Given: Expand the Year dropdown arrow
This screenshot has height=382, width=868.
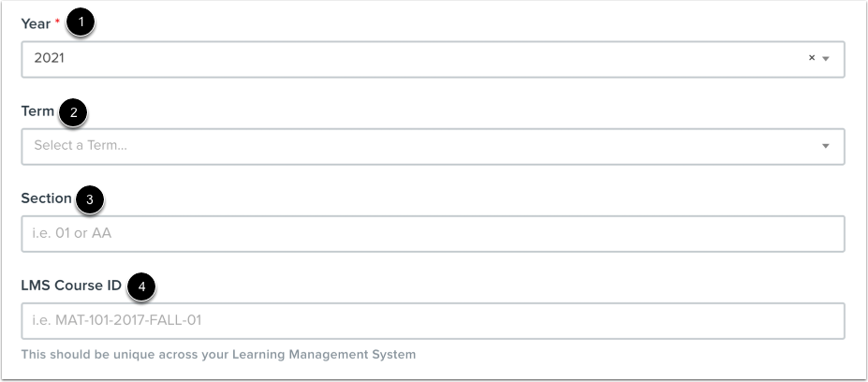Looking at the screenshot, I should (826, 58).
